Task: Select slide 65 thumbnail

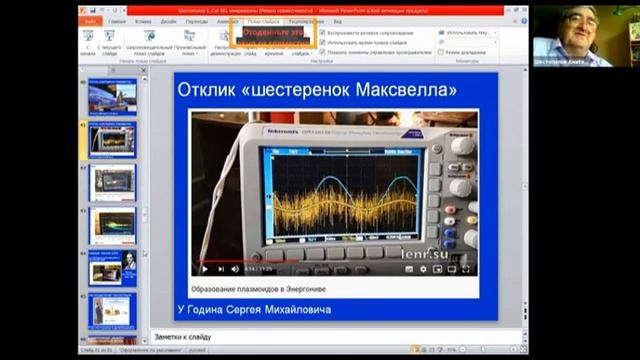Action: tap(112, 311)
